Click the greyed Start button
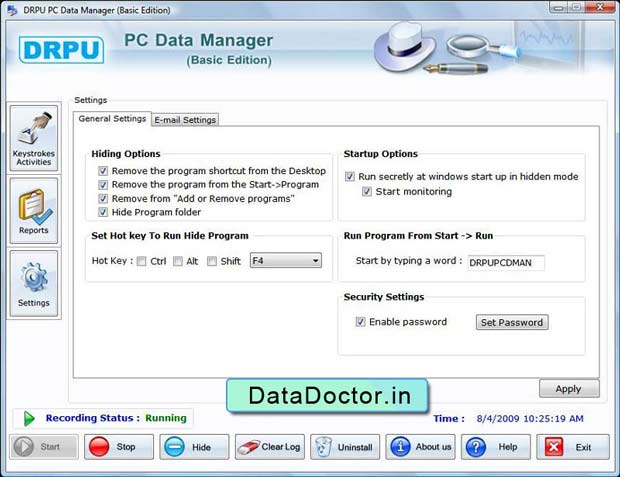620x477 pixels. click(x=43, y=447)
